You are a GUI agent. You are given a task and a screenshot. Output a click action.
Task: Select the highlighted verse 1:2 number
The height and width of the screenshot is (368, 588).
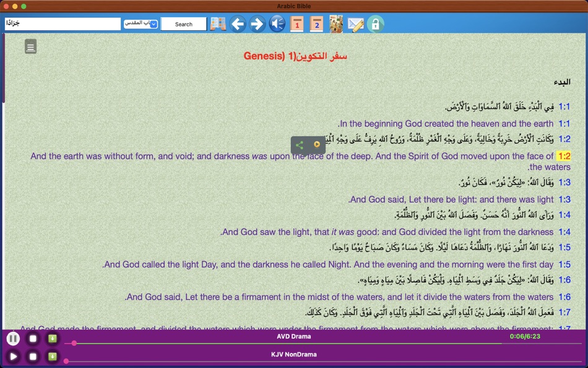point(564,156)
